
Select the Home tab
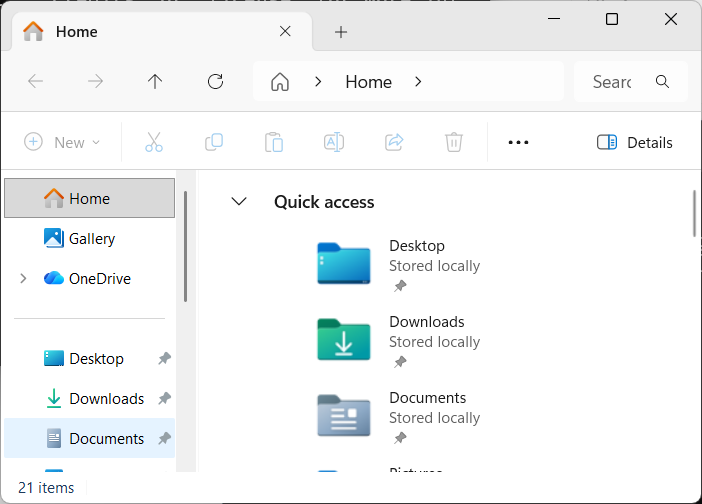pyautogui.click(x=162, y=32)
